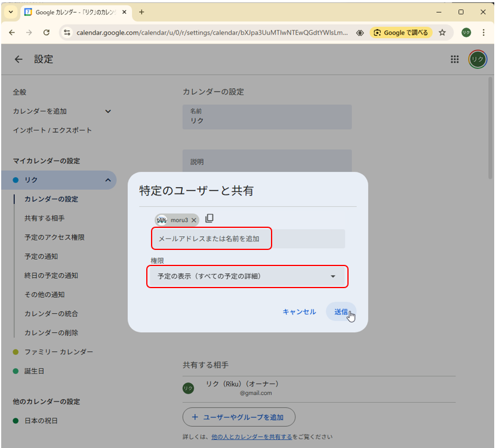Remove the moru3 chip with X
496x448 pixels.
tap(194, 220)
